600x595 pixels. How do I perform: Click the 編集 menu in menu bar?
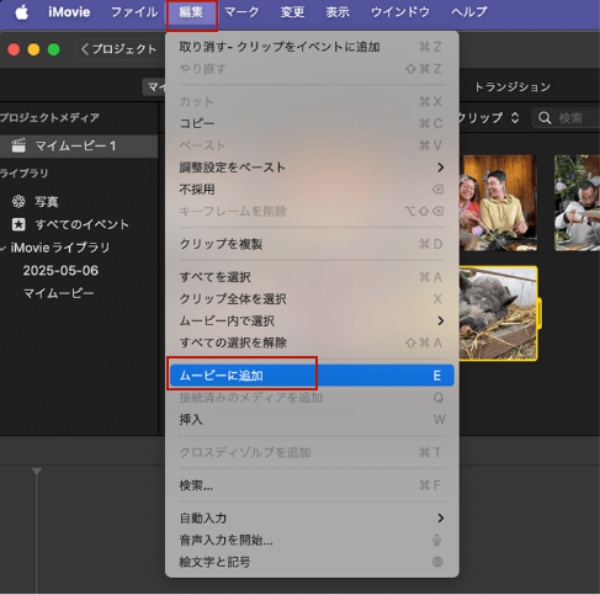191,12
